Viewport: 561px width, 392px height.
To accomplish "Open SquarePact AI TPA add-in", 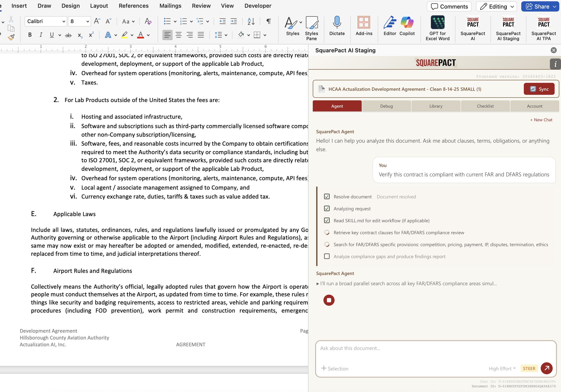I will pyautogui.click(x=543, y=28).
